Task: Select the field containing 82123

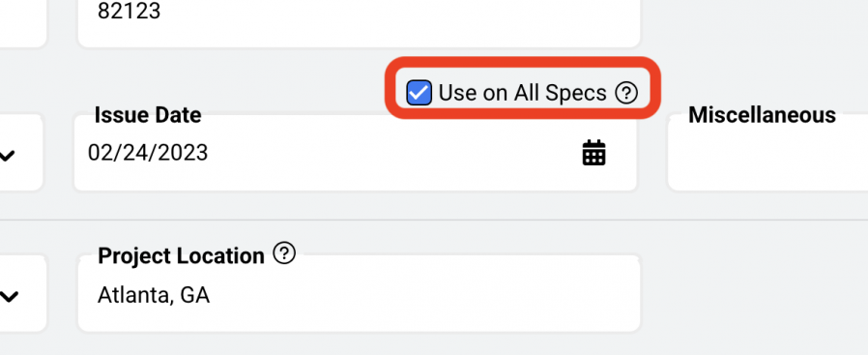Action: point(359,22)
